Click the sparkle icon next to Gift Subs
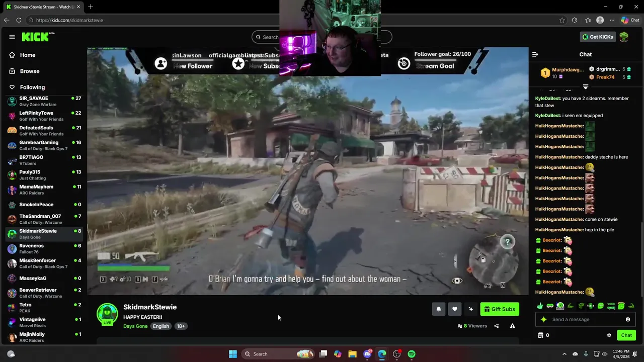The width and height of the screenshot is (644, 362). (471, 309)
